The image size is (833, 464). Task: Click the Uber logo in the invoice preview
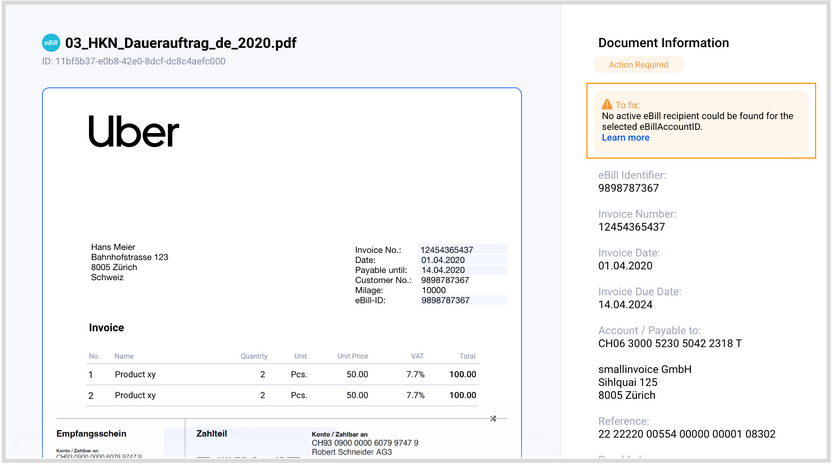[133, 131]
